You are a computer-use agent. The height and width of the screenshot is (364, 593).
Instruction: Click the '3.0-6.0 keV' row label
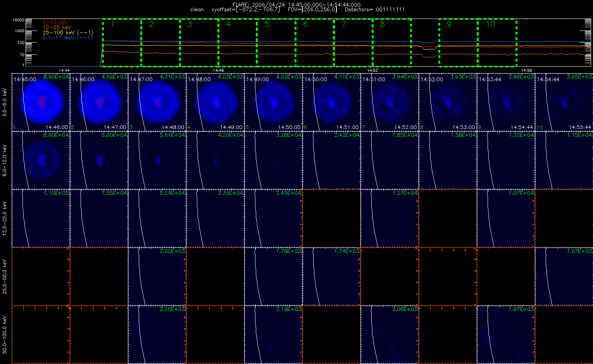pos(5,102)
